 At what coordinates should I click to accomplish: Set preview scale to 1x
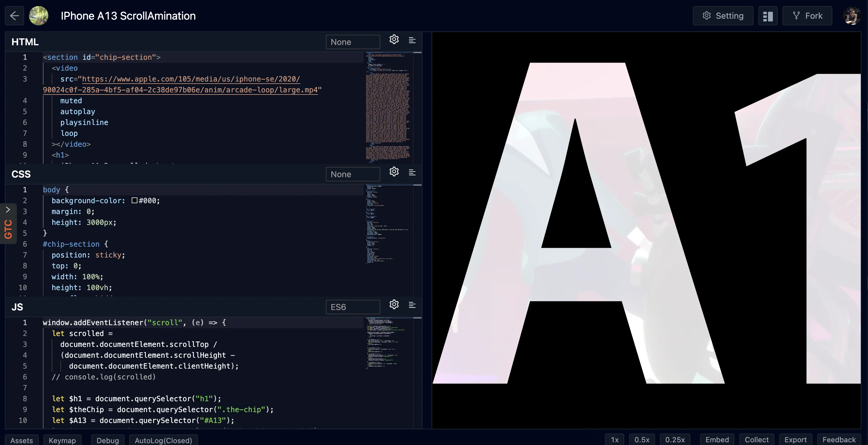(x=615, y=440)
